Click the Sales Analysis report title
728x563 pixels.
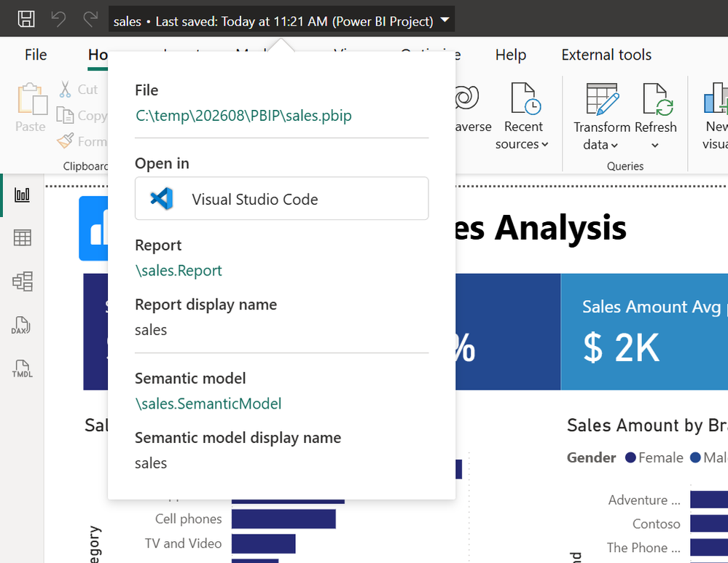(x=541, y=227)
